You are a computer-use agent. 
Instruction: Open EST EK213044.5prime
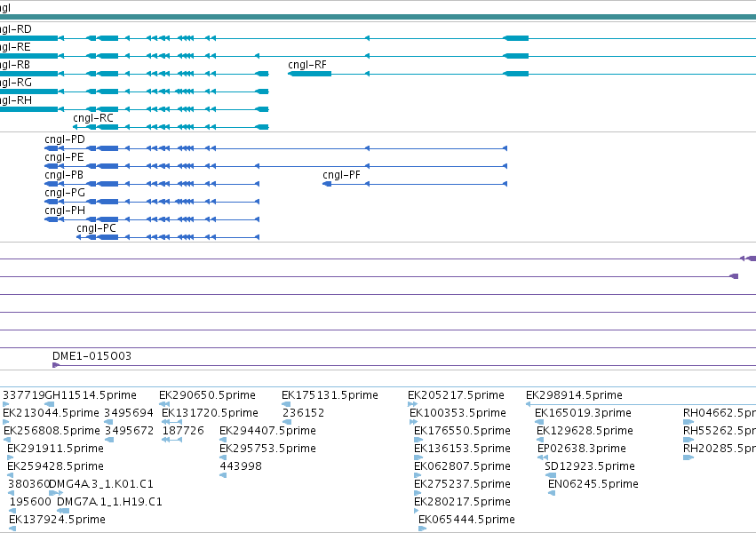[x=51, y=413]
